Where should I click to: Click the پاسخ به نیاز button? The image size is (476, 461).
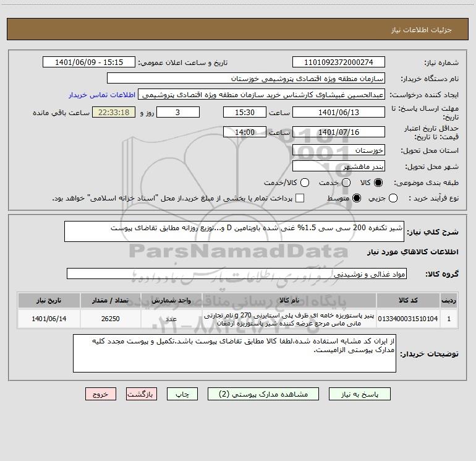point(359,394)
